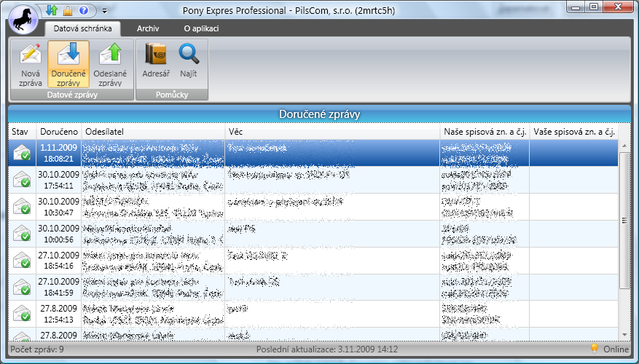Click the black horse application logo button

pos(23,20)
